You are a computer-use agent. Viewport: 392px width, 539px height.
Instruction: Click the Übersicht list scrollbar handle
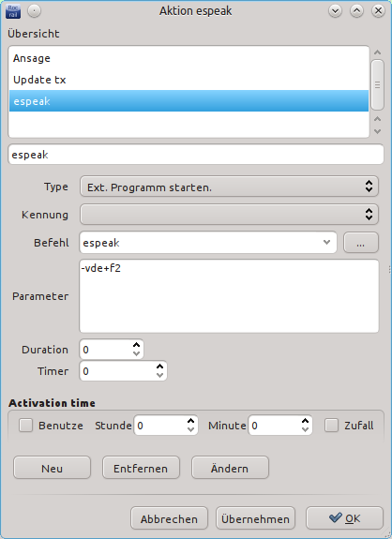[378, 85]
